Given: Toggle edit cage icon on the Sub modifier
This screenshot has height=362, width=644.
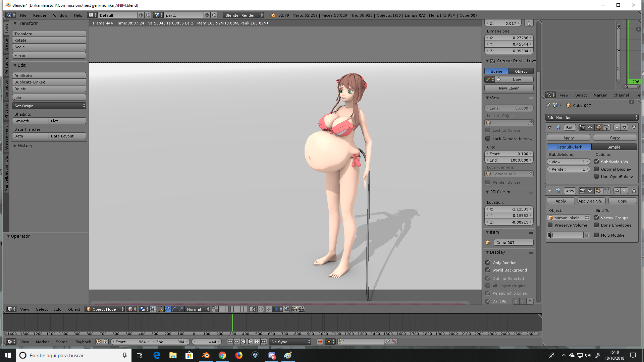Looking at the screenshot, I should click(x=607, y=127).
